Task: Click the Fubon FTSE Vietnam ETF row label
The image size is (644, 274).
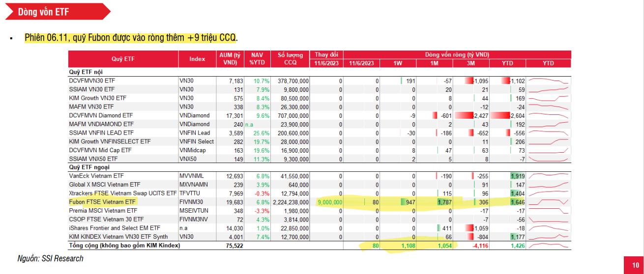Action: tap(102, 202)
